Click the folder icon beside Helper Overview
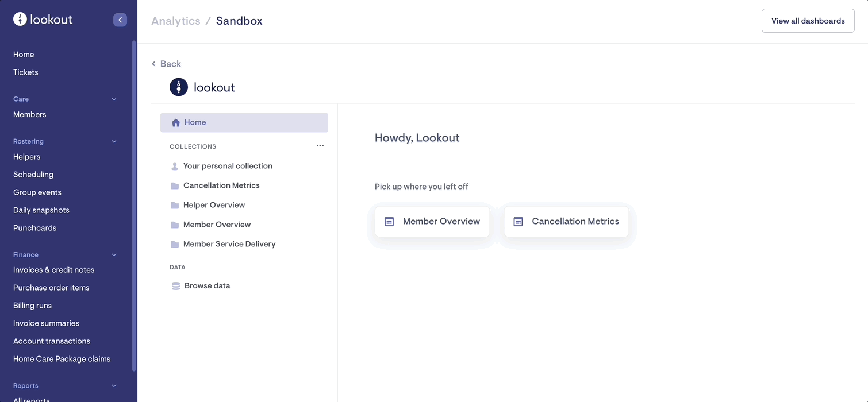The width and height of the screenshot is (868, 402). pyautogui.click(x=175, y=205)
